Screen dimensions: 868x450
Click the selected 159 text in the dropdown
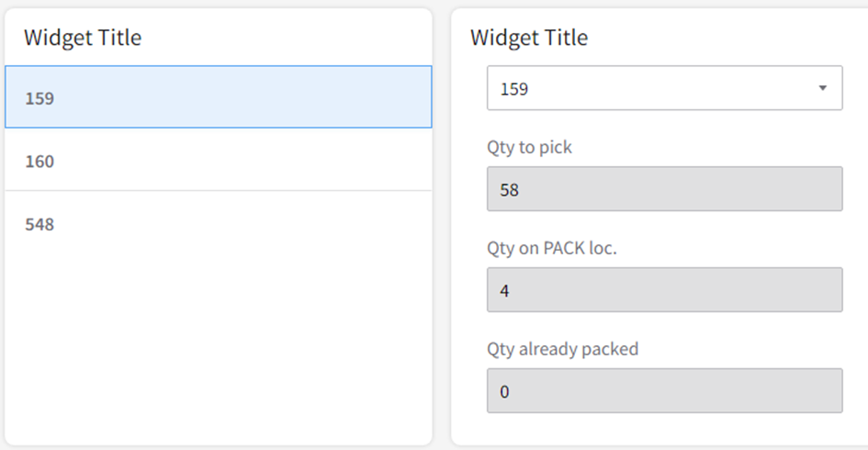513,89
